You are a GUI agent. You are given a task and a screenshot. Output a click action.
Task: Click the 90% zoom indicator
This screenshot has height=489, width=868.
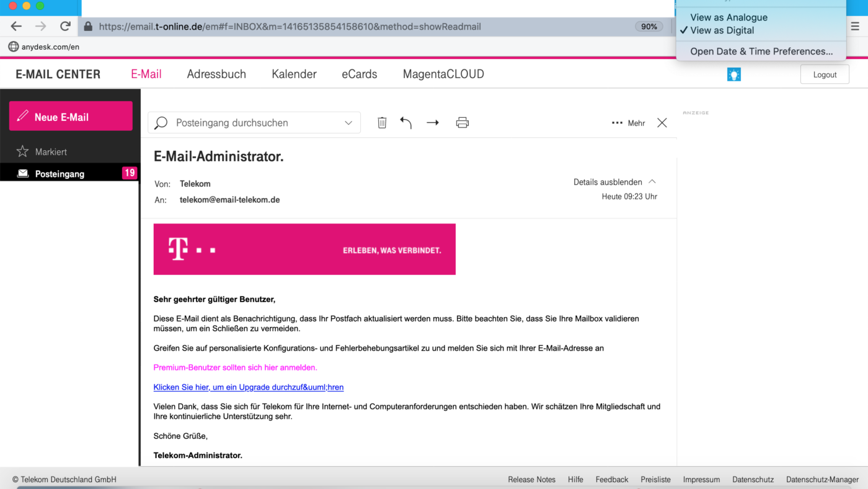[x=649, y=27]
